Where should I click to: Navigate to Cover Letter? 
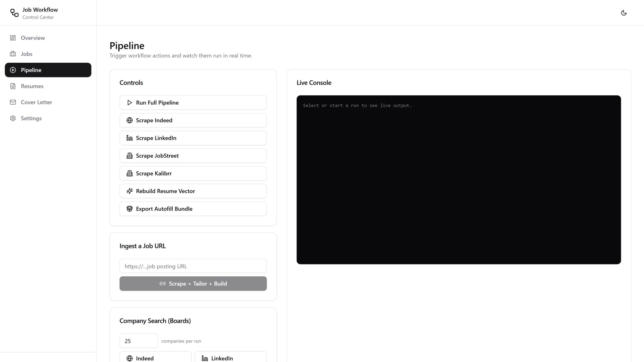coord(48,102)
